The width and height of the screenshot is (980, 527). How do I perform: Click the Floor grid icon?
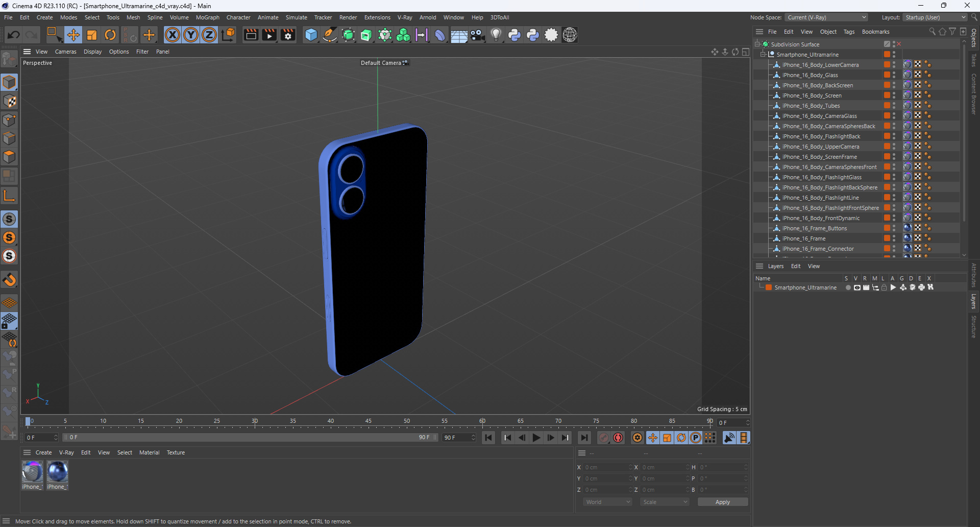459,35
